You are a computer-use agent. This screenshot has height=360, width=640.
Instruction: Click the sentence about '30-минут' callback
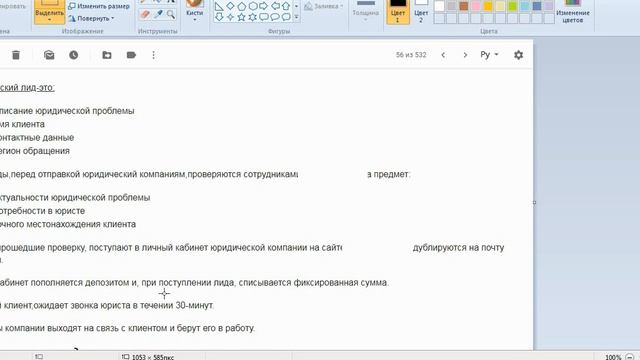pyautogui.click(x=107, y=305)
